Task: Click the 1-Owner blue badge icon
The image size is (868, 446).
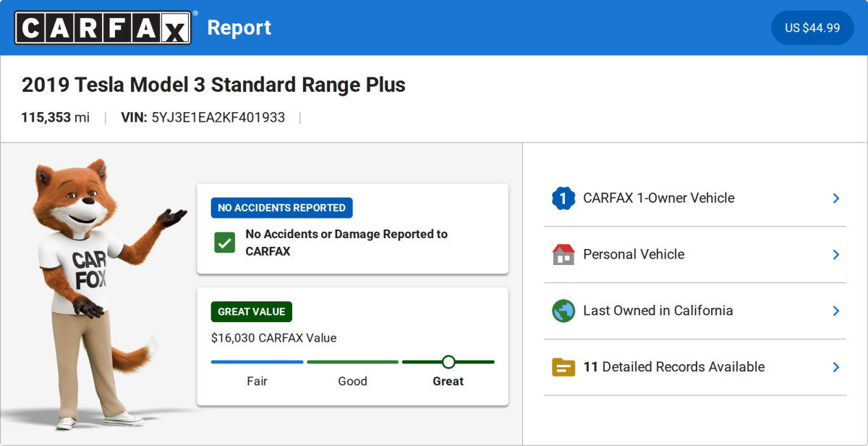Action: click(x=563, y=198)
